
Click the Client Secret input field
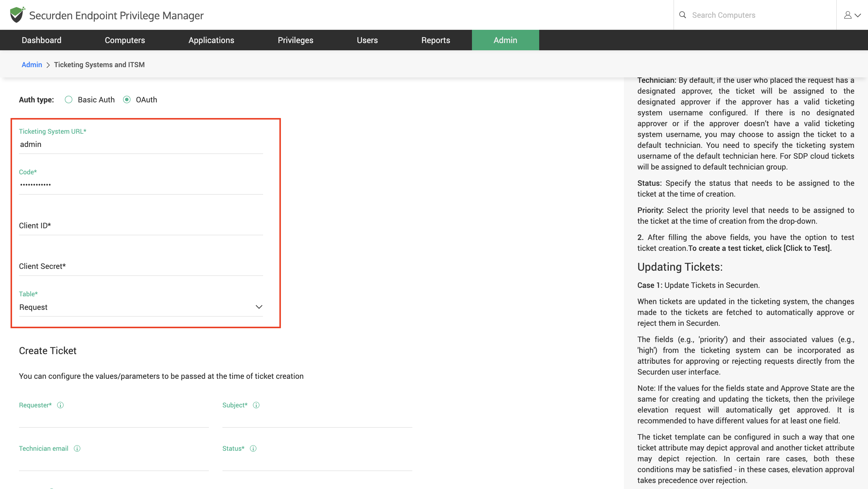pyautogui.click(x=141, y=266)
